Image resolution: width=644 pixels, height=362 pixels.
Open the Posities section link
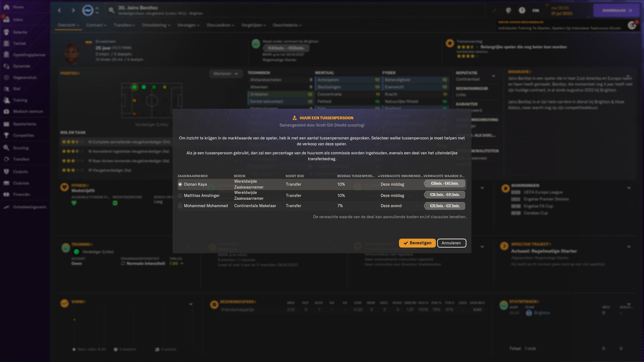pyautogui.click(x=70, y=73)
